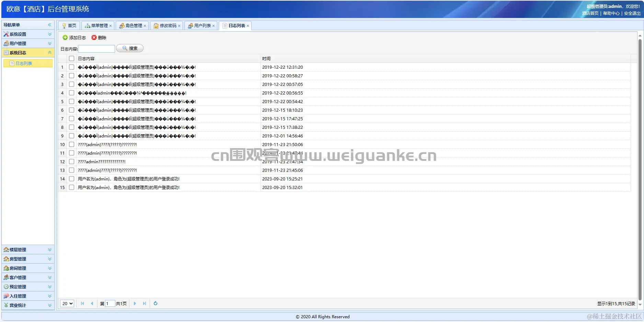Click the 楼层管理 house icon
This screenshot has height=322, width=644.
pyautogui.click(x=6, y=249)
